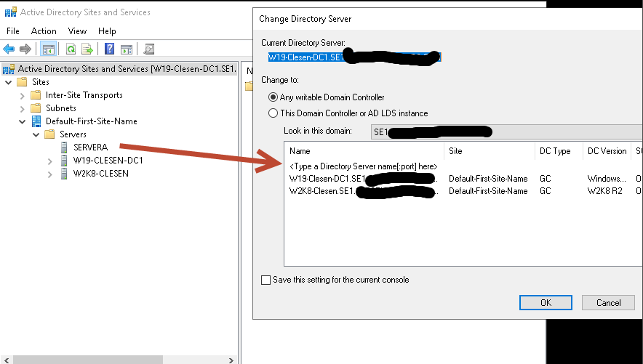Click the Default-First-Site-Name site icon
This screenshot has height=364, width=643.
[x=36, y=121]
